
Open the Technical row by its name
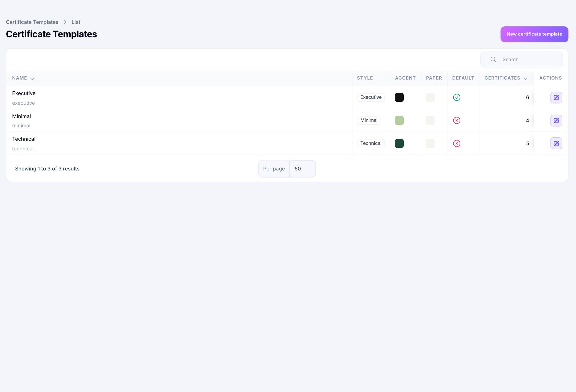tap(24, 139)
